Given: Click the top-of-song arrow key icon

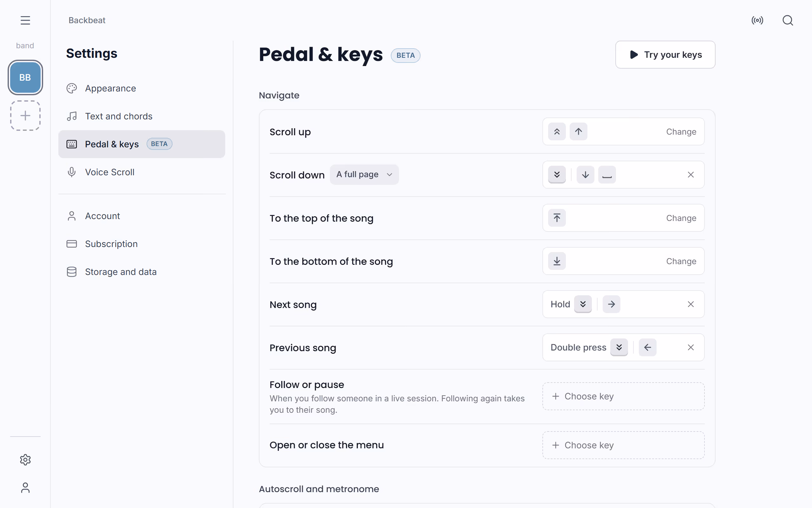Looking at the screenshot, I should pos(557,218).
